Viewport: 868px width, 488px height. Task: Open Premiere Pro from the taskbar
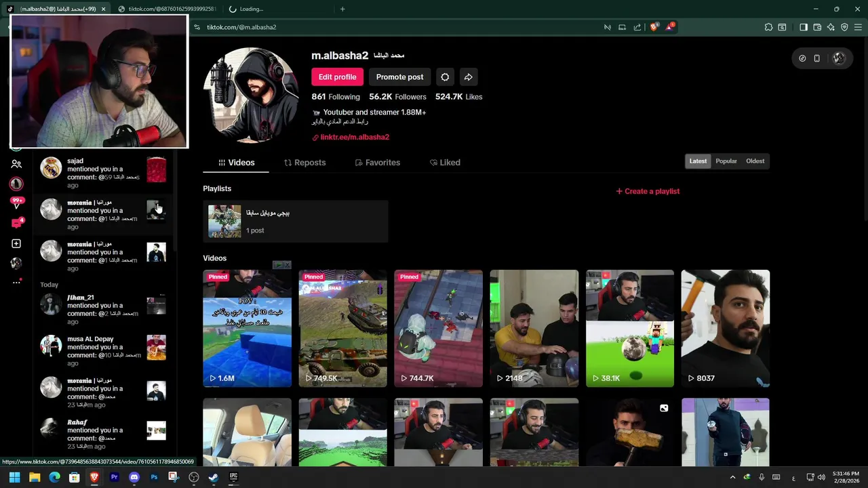(114, 477)
